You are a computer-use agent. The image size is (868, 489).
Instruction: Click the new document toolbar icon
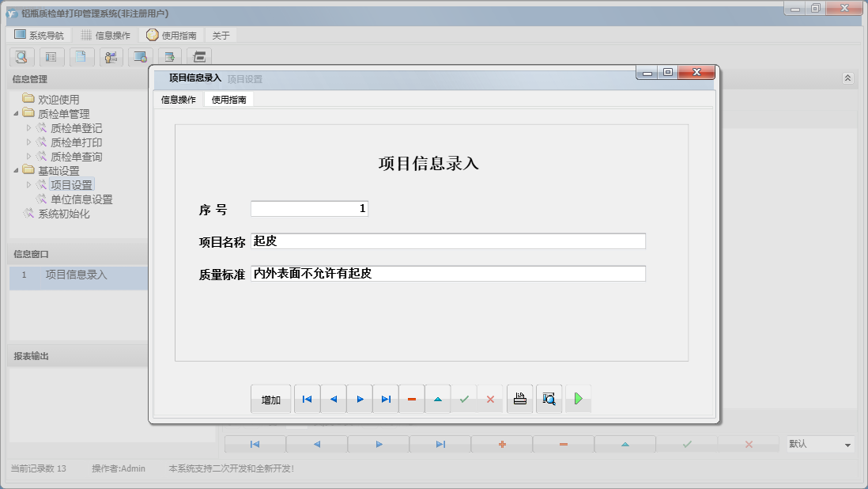click(x=80, y=57)
